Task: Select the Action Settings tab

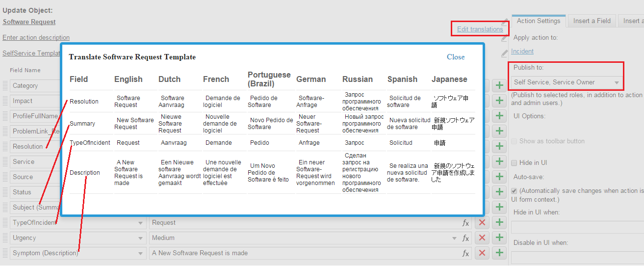Action: [x=538, y=21]
